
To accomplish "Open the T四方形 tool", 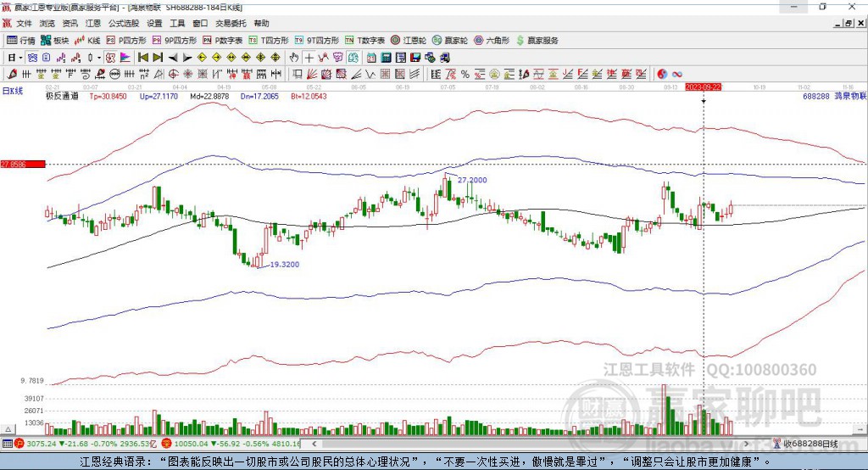I will pyautogui.click(x=269, y=41).
